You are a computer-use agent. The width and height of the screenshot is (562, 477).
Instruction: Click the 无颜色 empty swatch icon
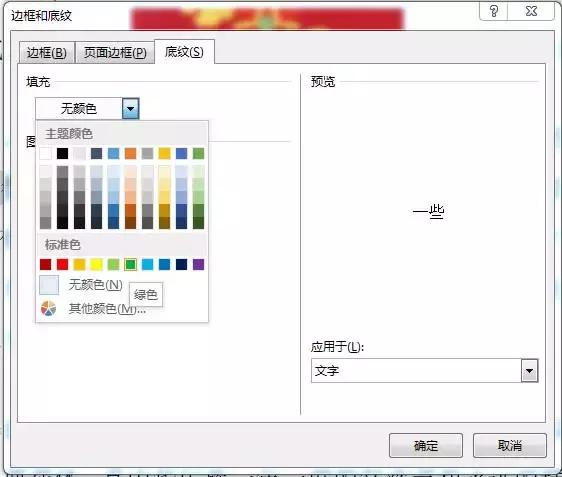(49, 285)
